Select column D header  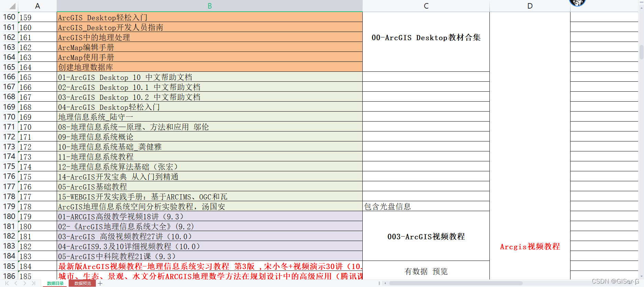point(530,6)
